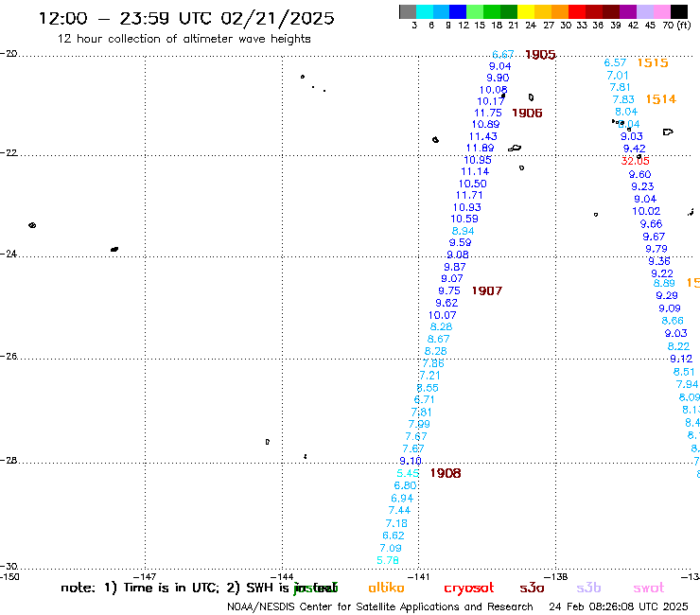Pick the 11.75 wave height value
Screen dimensions: 700x615
pyautogui.click(x=488, y=113)
